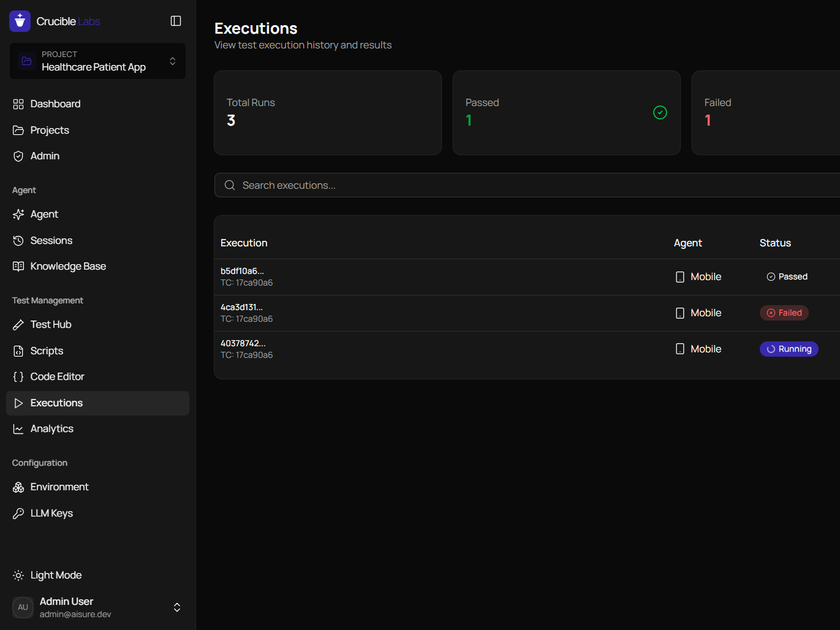The width and height of the screenshot is (840, 630).
Task: Click TC: 17ca90a6 under 4ca3d131
Action: [x=246, y=319]
